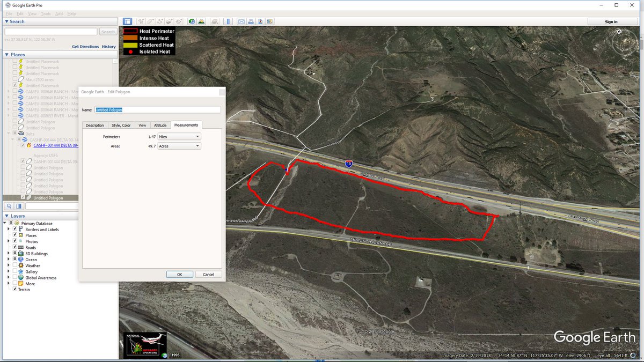Click Cancel in Edit Polygon dialog
644x362 pixels.
click(x=208, y=274)
